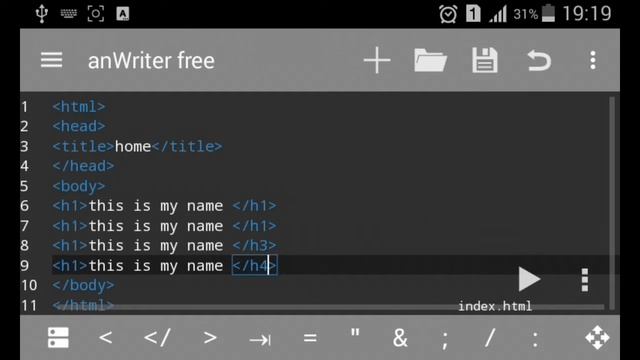
Task: Save the file with floppy disk icon
Action: click(484, 60)
